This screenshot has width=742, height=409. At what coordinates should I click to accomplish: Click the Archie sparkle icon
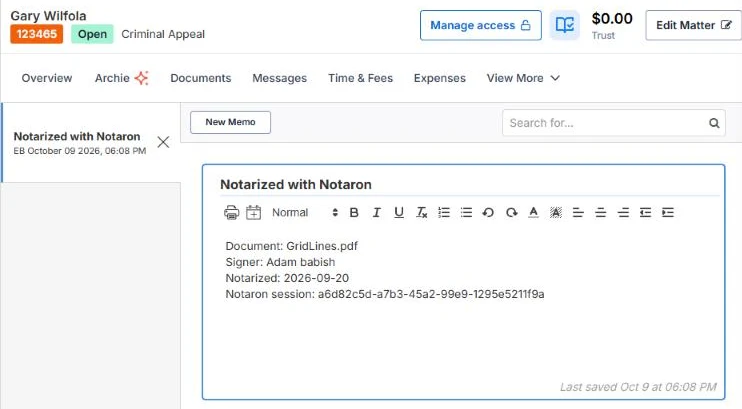pyautogui.click(x=141, y=78)
